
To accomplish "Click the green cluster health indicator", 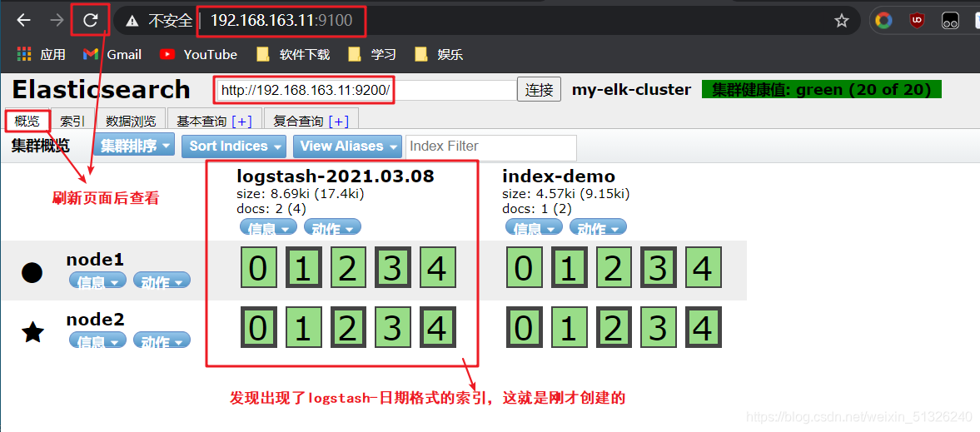I will pos(821,89).
